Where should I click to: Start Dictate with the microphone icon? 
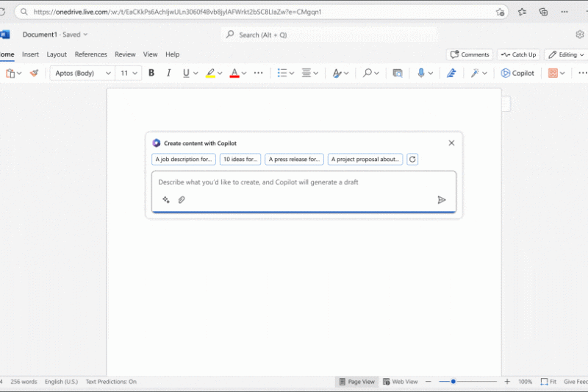pyautogui.click(x=421, y=73)
